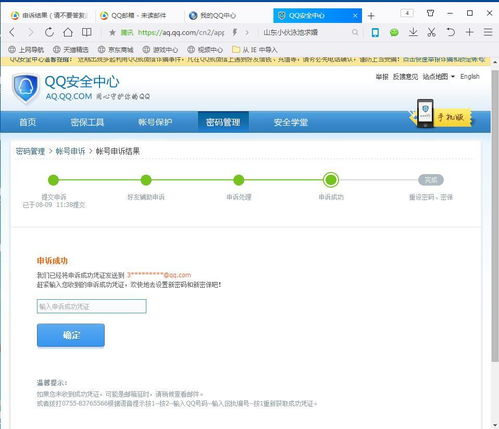Open the hamburger main menu icon
The height and width of the screenshot is (429, 499).
click(x=488, y=32)
